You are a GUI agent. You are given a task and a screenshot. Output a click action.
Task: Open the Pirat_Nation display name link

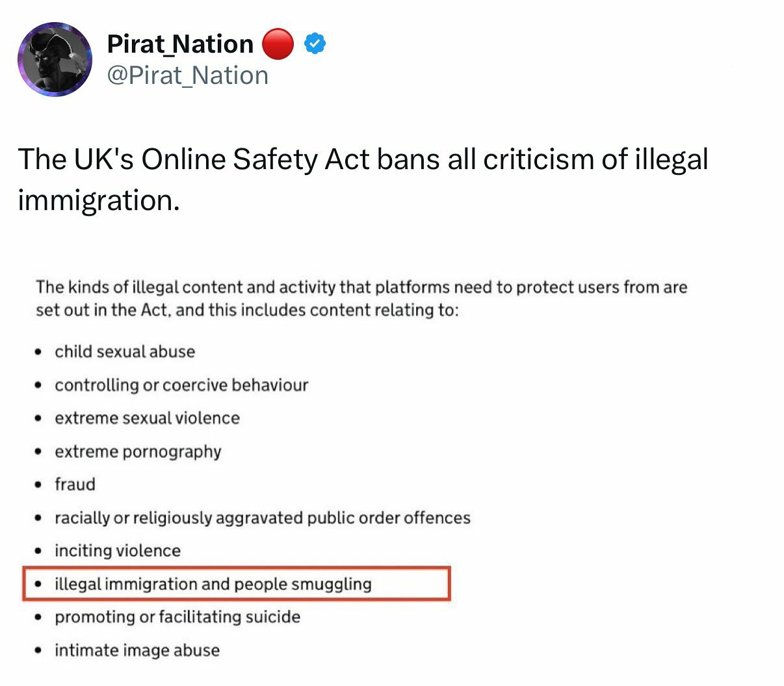pos(180,44)
